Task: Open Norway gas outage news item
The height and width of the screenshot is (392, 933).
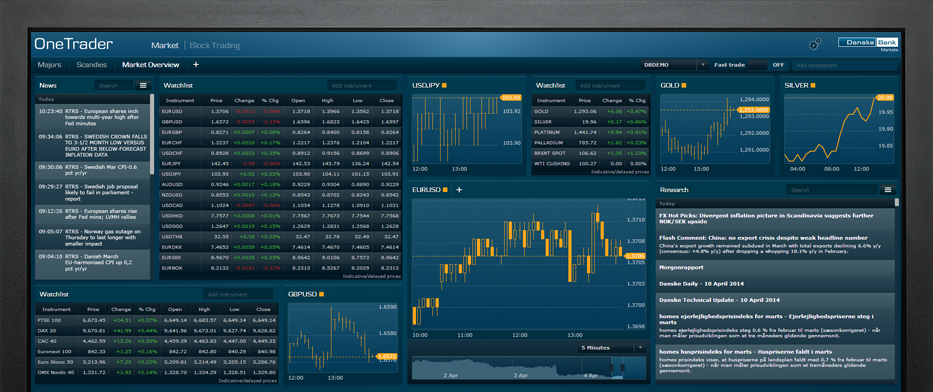Action: [92, 238]
